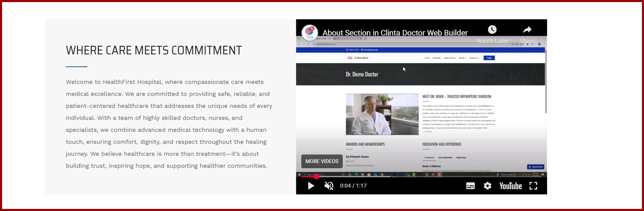The height and width of the screenshot is (211, 644).
Task: Click the red progress bar scrubber
Action: (316, 176)
